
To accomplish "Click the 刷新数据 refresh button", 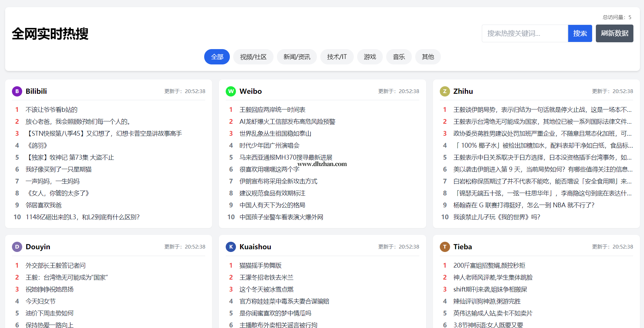I will 614,33.
